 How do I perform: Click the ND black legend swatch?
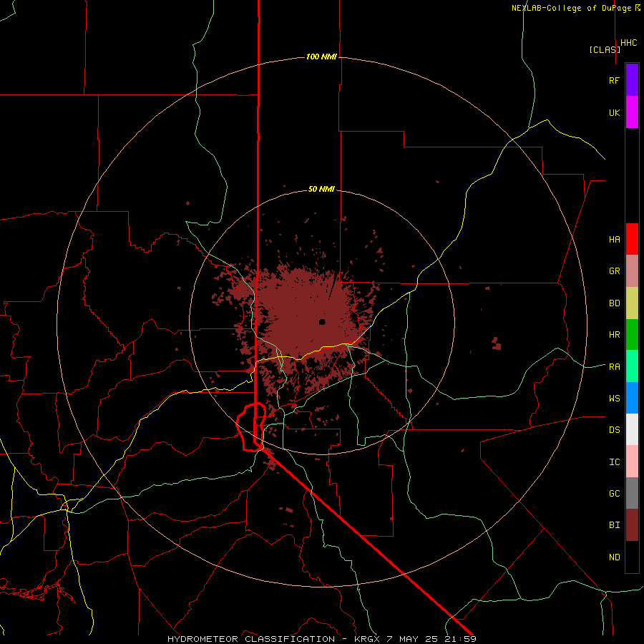(632, 557)
